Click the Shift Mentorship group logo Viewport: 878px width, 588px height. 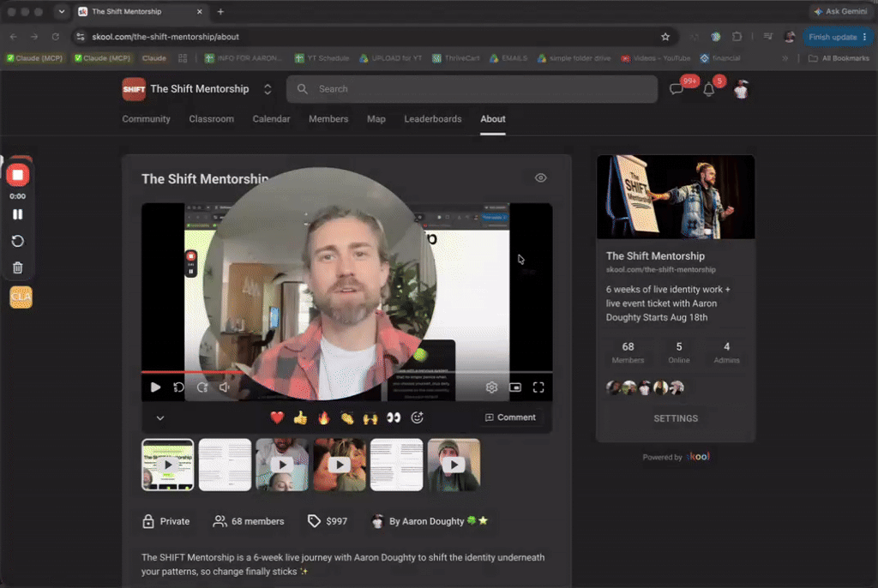tap(134, 89)
